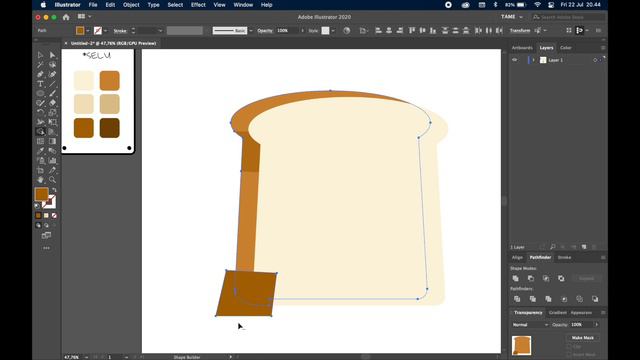Locate object with Layers magnifier icon
640x360 pixels.
tap(553, 247)
